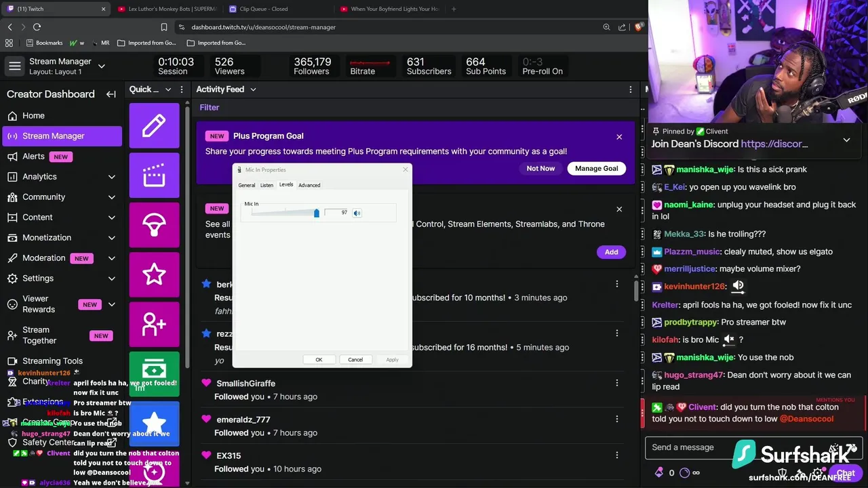Open the Activity Feed dropdown chevron
868x488 pixels.
tap(253, 89)
